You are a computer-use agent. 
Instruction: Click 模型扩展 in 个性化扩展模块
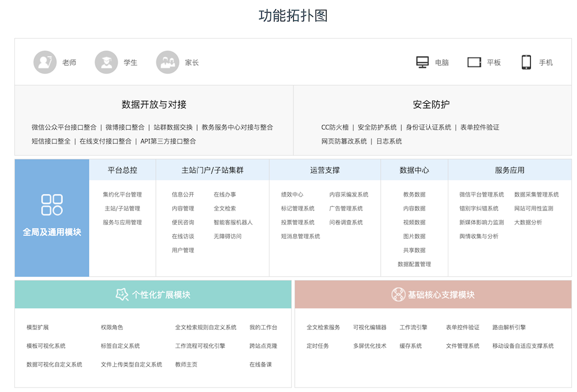pos(38,327)
